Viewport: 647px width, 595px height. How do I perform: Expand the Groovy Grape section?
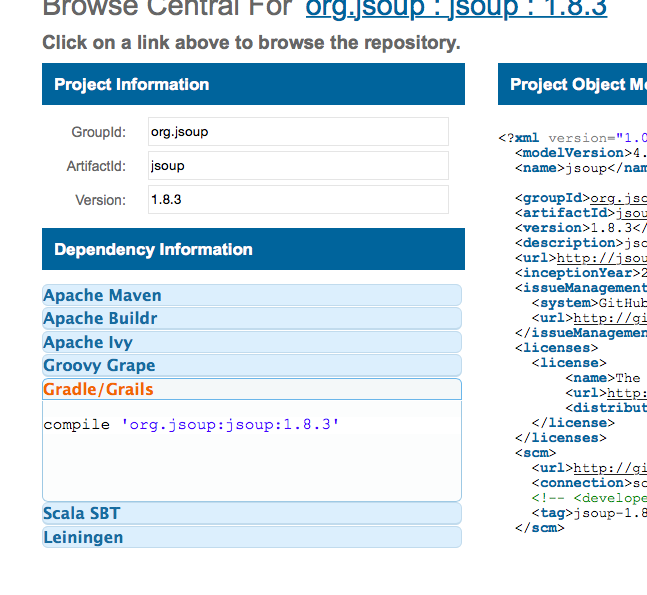tap(252, 366)
